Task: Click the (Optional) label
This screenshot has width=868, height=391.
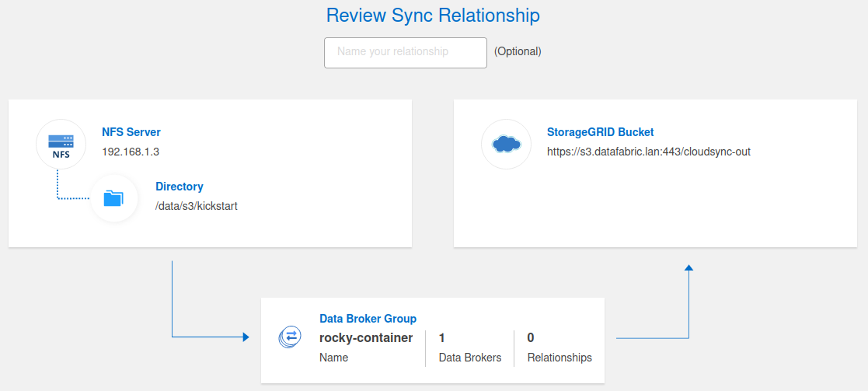Action: click(x=518, y=51)
